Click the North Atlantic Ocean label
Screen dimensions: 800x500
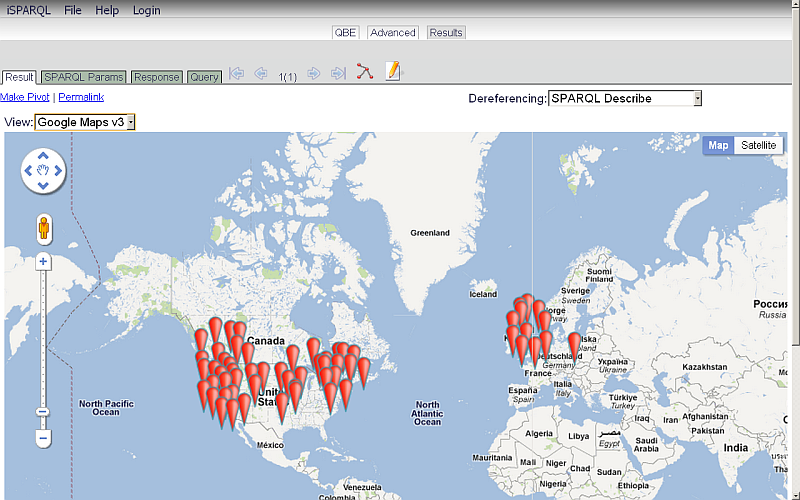click(x=427, y=413)
